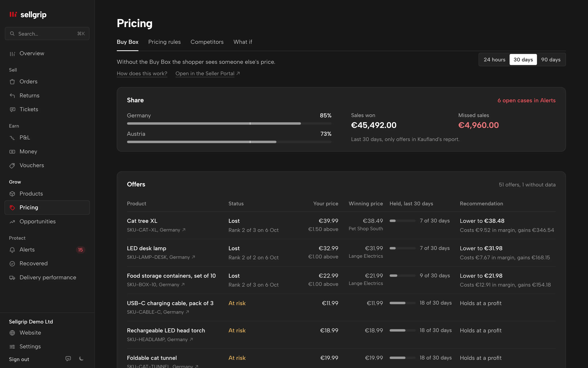Click the Recovered checkmark icon

pyautogui.click(x=12, y=264)
